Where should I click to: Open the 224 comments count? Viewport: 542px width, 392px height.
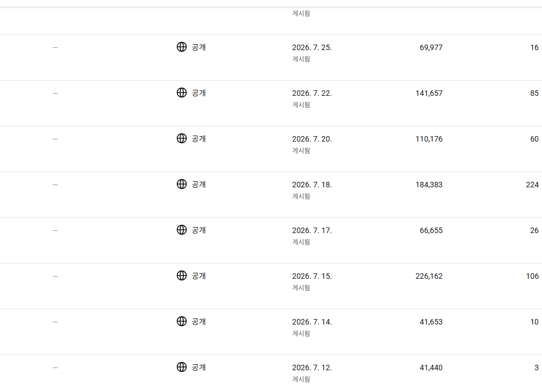(x=532, y=185)
